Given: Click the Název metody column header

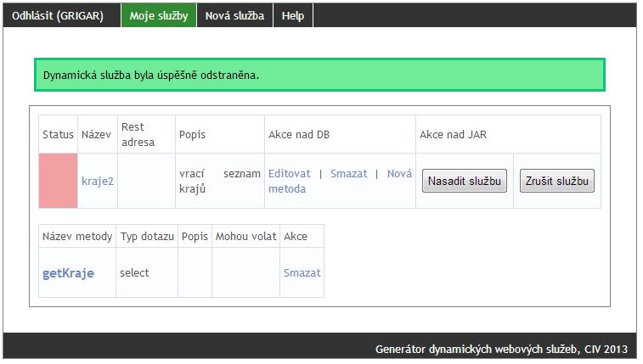Looking at the screenshot, I should 77,236.
